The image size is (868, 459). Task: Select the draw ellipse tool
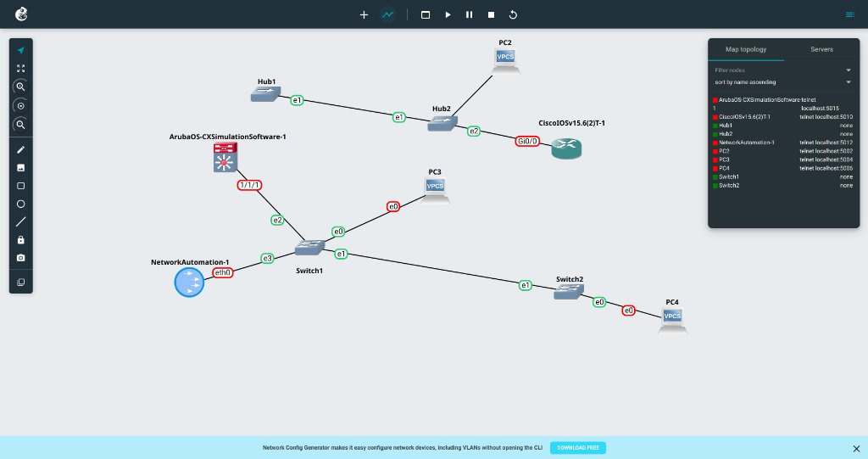[21, 204]
